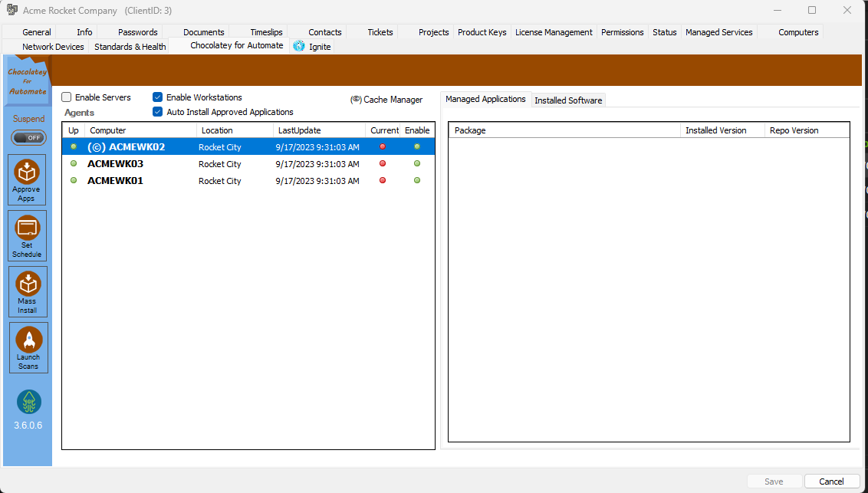Open the Set Schedule tool
This screenshot has height=493, width=868.
click(27, 235)
